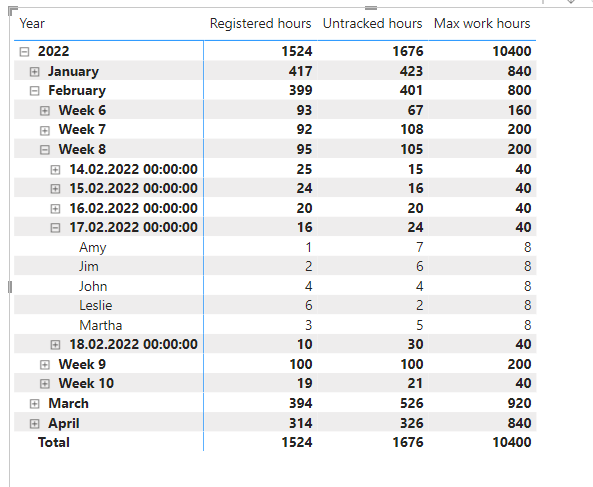Expand Week 9
Image resolution: width=593 pixels, height=487 pixels.
click(x=45, y=364)
